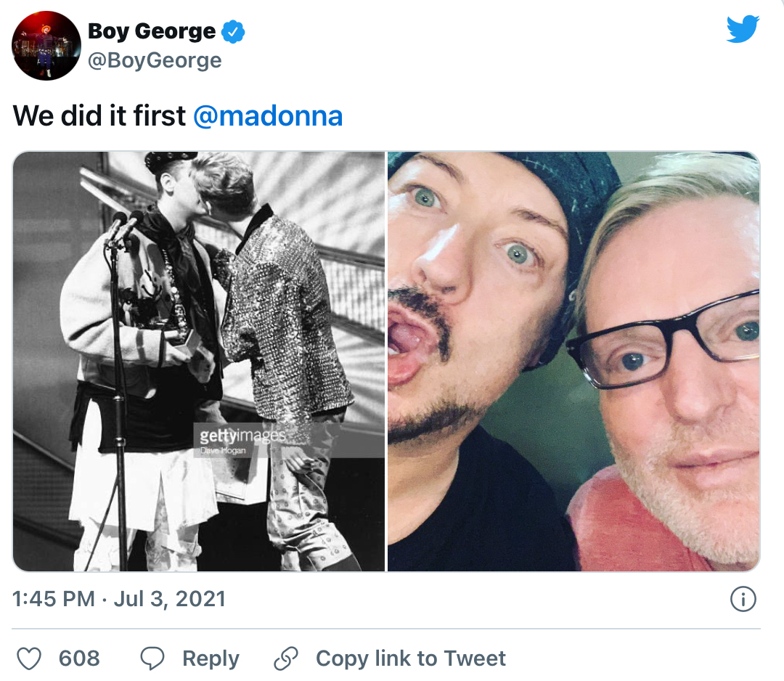Click the Dave Hogan photo credit
The height and width of the screenshot is (681, 784).
pyautogui.click(x=223, y=451)
